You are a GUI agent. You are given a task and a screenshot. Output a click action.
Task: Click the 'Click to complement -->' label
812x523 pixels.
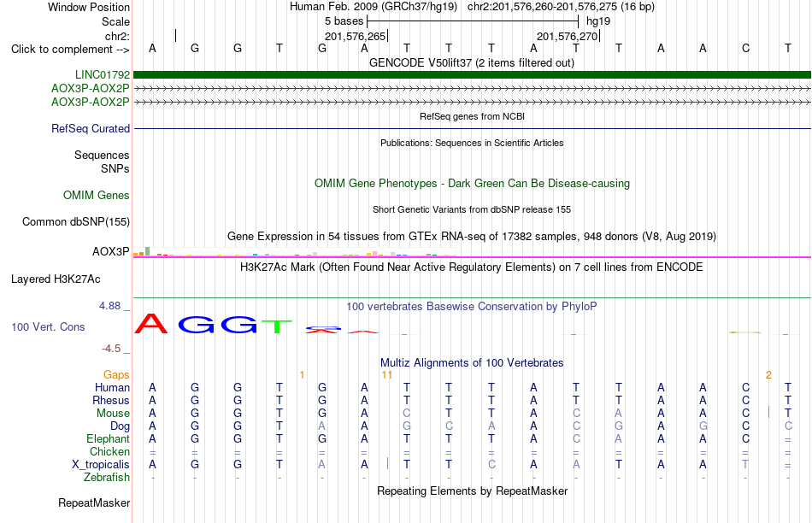(x=70, y=50)
